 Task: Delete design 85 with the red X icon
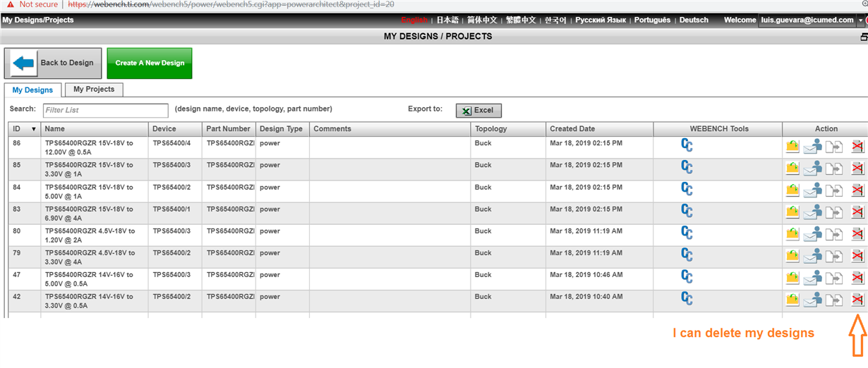point(857,168)
